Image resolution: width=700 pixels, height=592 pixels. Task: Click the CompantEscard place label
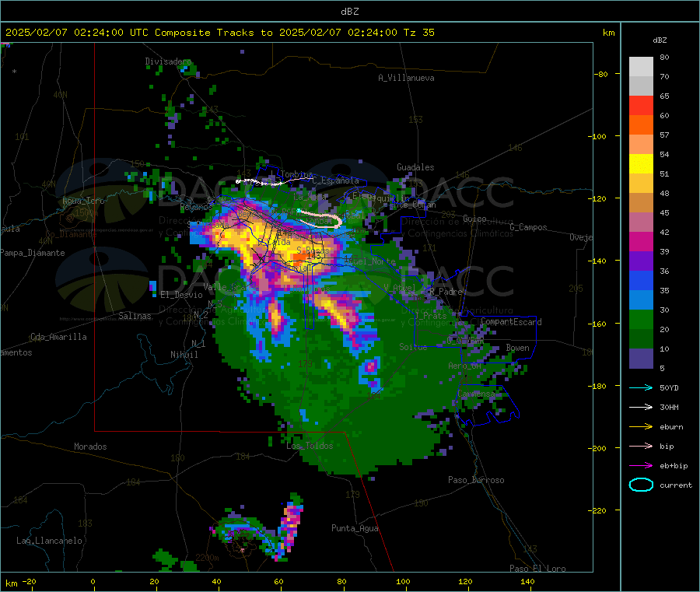511,321
